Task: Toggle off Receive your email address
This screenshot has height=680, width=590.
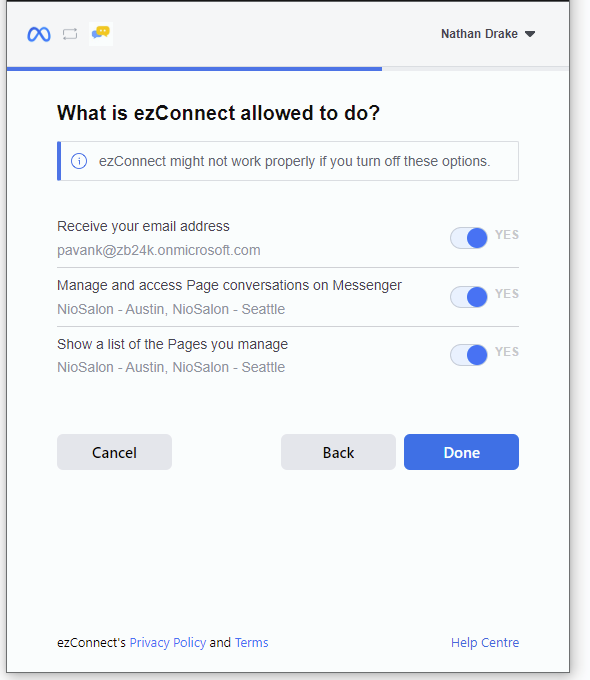Action: [x=469, y=238]
